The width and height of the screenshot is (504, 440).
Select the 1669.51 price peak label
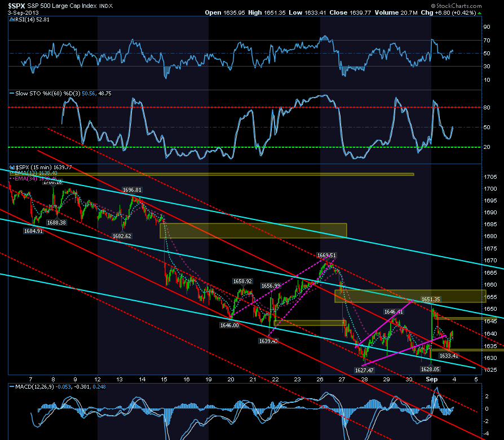tap(326, 256)
